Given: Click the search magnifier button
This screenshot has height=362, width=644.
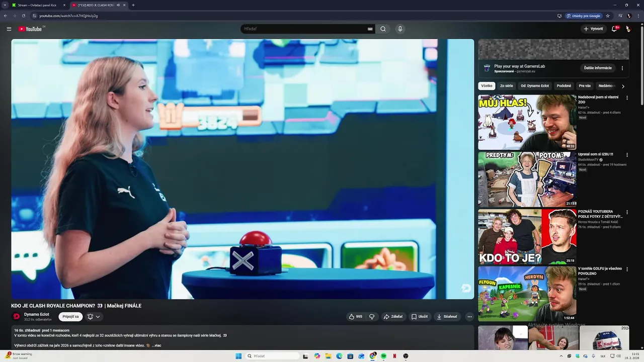Looking at the screenshot, I should [383, 29].
